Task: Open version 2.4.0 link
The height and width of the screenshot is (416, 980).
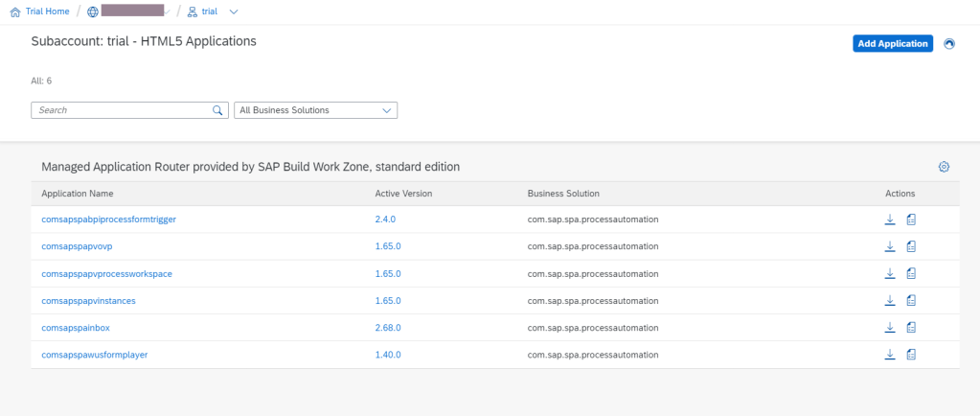Action: point(385,220)
